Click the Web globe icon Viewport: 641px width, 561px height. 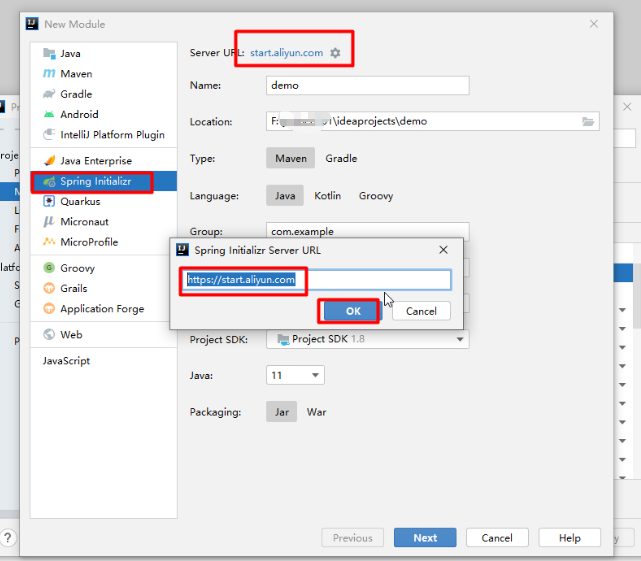coord(49,334)
